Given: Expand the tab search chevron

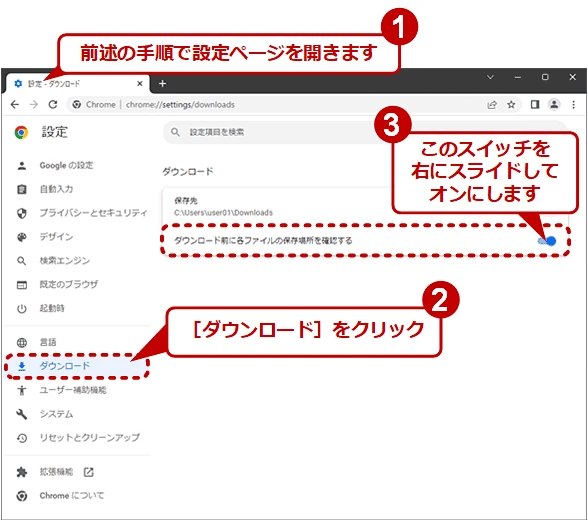Looking at the screenshot, I should coord(490,77).
